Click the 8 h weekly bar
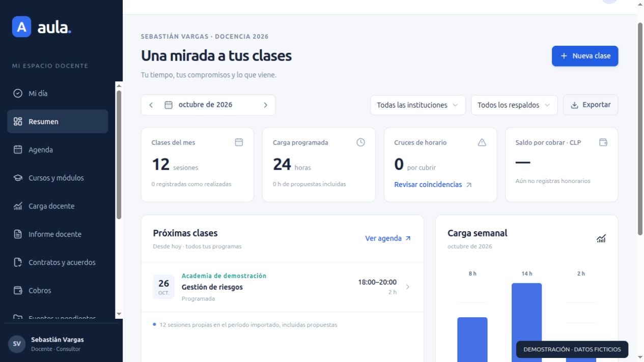Screen dimensions: 644x362 click(x=472, y=339)
